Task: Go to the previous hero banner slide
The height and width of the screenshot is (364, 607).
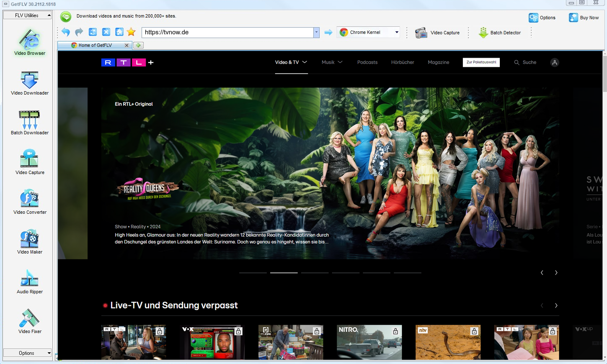Action: [x=542, y=273]
